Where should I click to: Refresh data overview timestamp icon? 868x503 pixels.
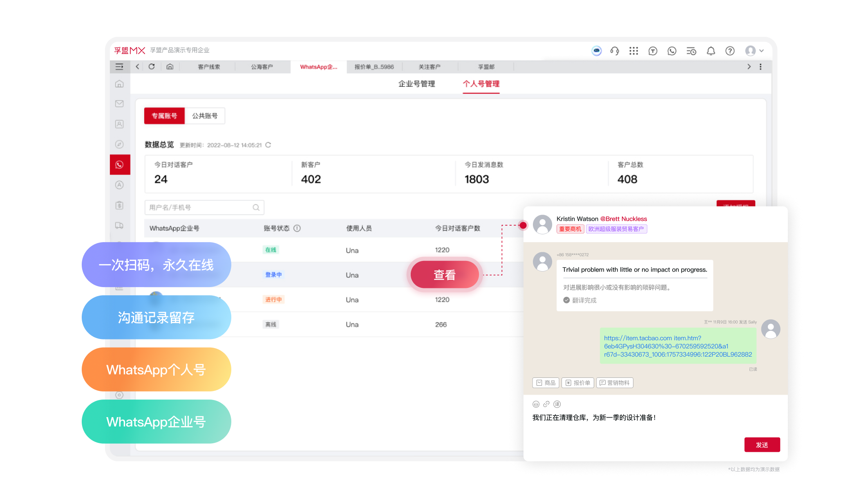(x=268, y=145)
